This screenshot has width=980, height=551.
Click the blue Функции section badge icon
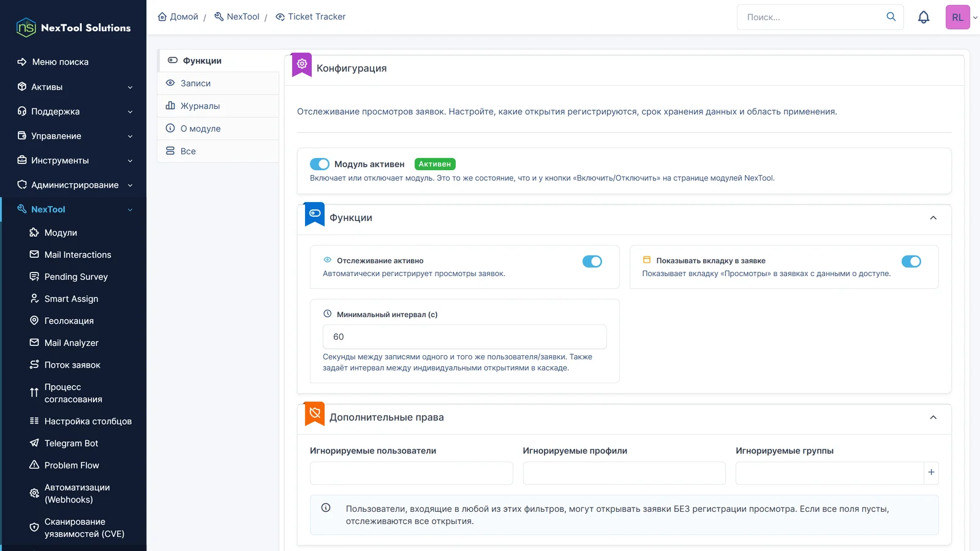315,214
